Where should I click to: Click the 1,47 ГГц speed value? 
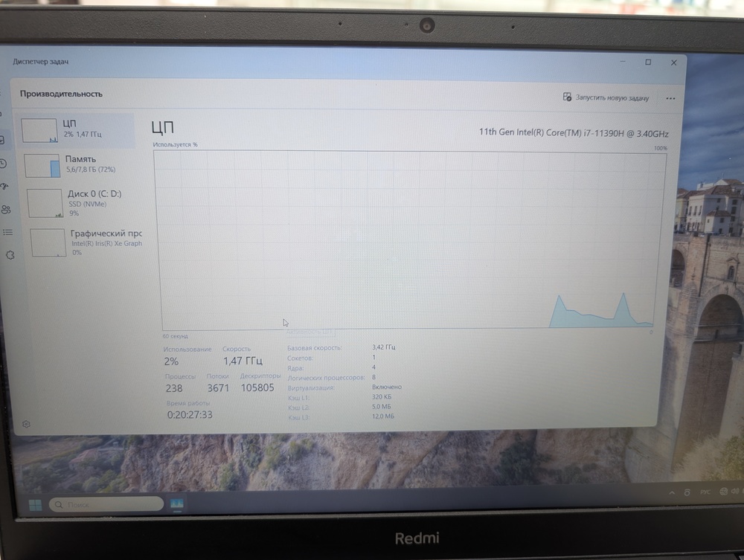[243, 361]
